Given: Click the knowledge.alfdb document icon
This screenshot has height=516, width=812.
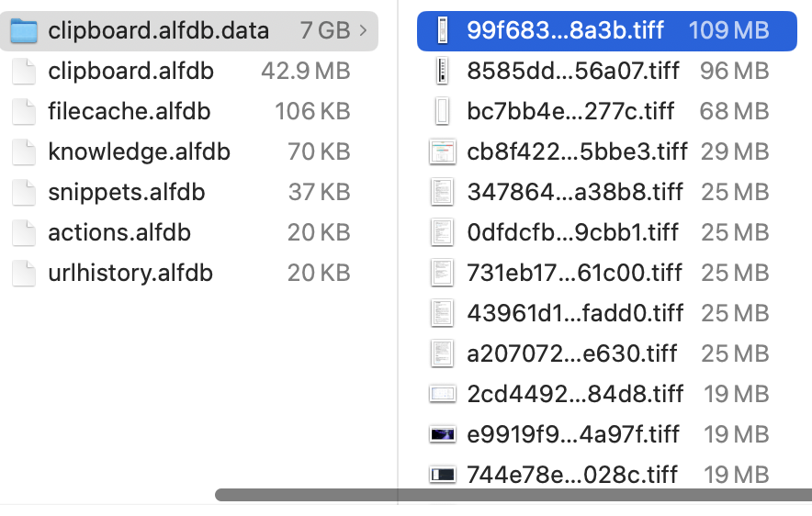Looking at the screenshot, I should pos(24,152).
